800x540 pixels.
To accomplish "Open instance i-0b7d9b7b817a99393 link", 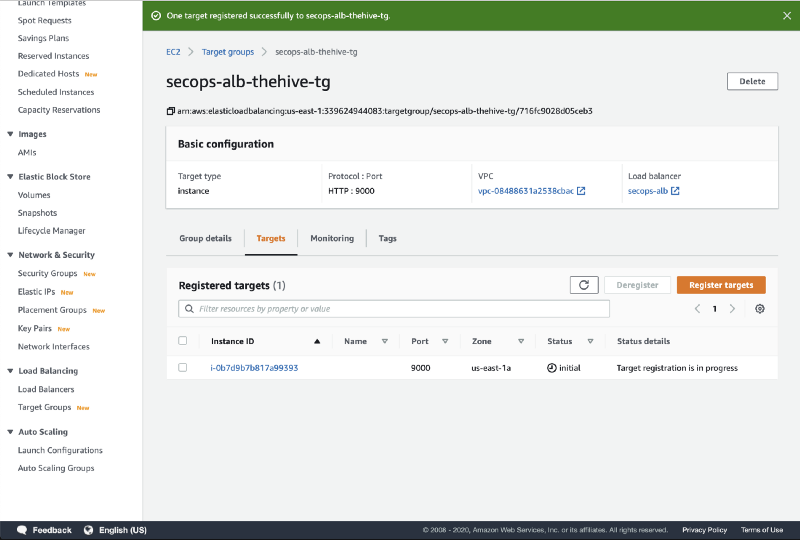I will [x=254, y=368].
